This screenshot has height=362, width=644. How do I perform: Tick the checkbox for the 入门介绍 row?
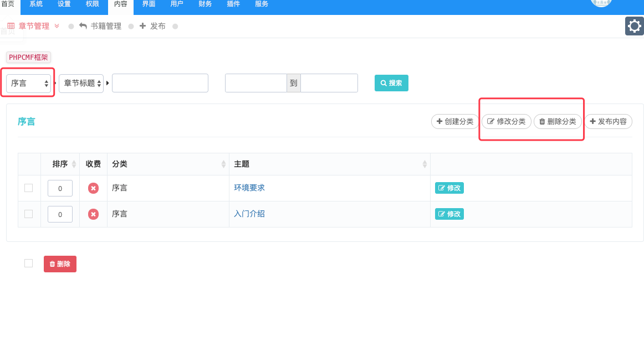point(29,214)
